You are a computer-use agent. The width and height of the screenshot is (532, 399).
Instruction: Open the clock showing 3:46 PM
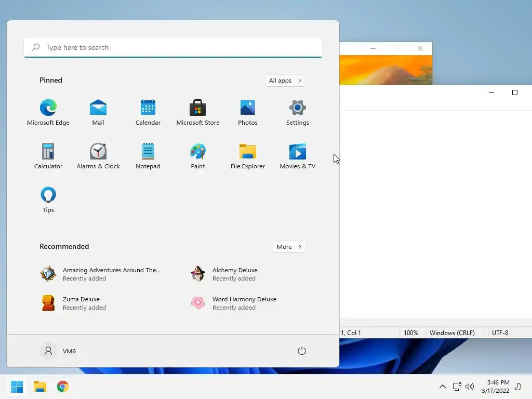coord(496,387)
